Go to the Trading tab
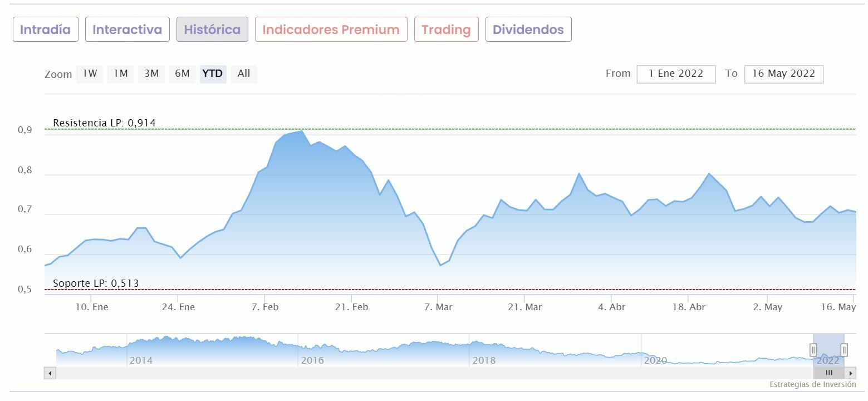 point(446,30)
